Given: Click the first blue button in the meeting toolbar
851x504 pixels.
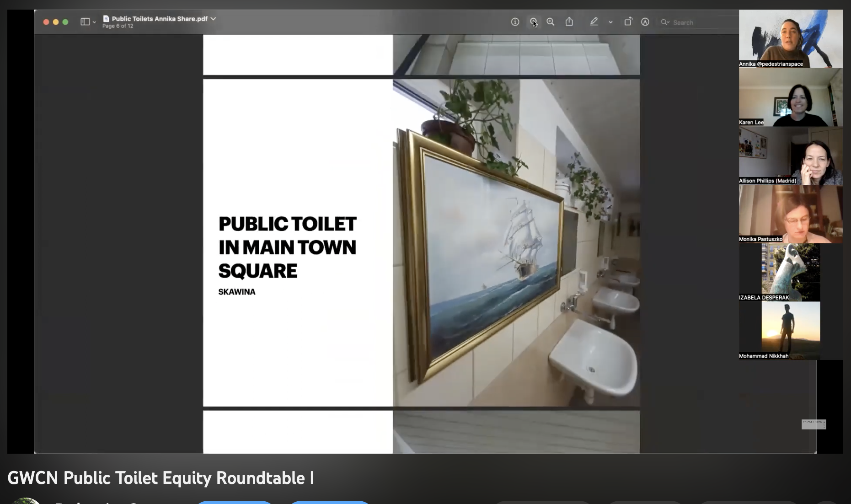Looking at the screenshot, I should [x=234, y=502].
